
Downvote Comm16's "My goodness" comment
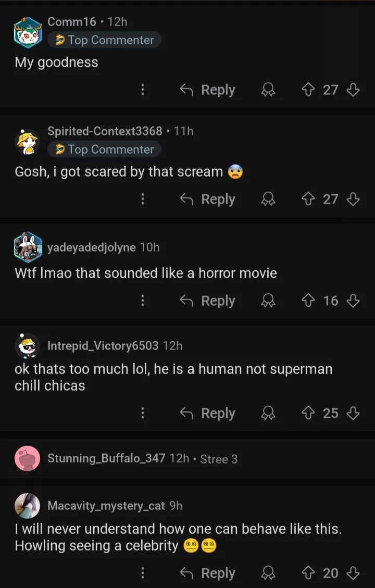(x=353, y=90)
